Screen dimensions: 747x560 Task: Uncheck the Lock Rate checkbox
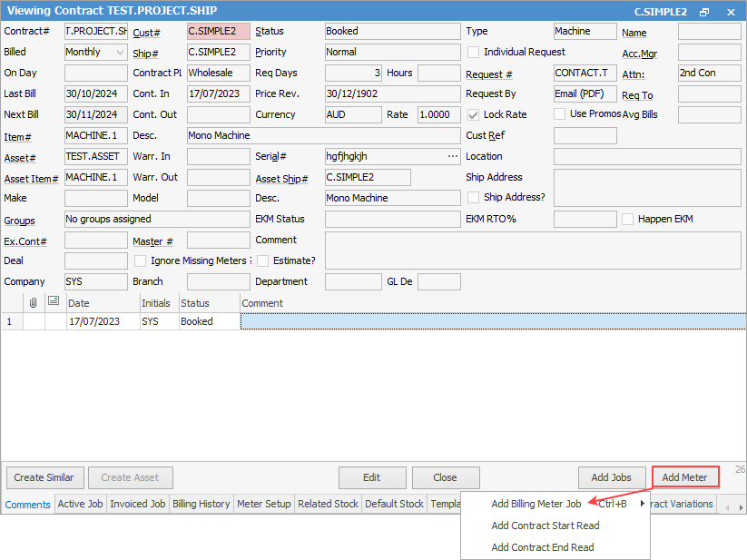click(x=473, y=115)
